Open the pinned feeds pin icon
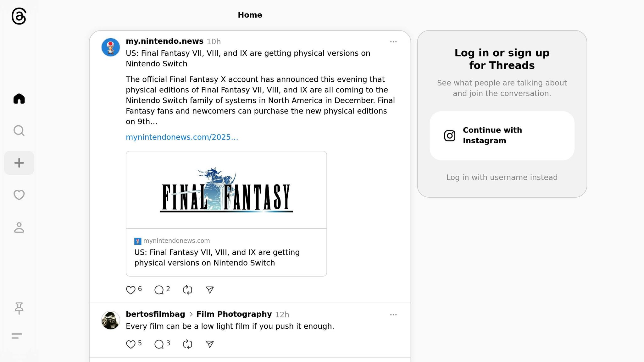Viewport: 644px width, 362px height. tap(19, 308)
